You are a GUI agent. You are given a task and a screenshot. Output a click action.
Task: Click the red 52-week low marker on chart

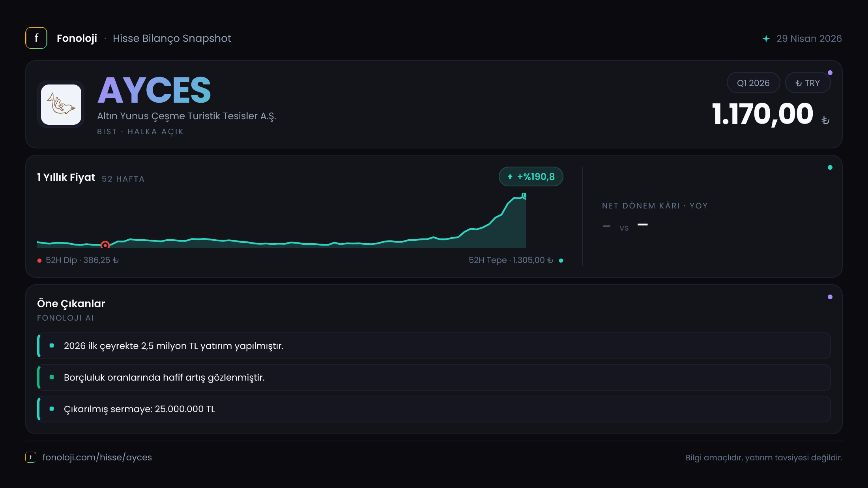click(105, 245)
